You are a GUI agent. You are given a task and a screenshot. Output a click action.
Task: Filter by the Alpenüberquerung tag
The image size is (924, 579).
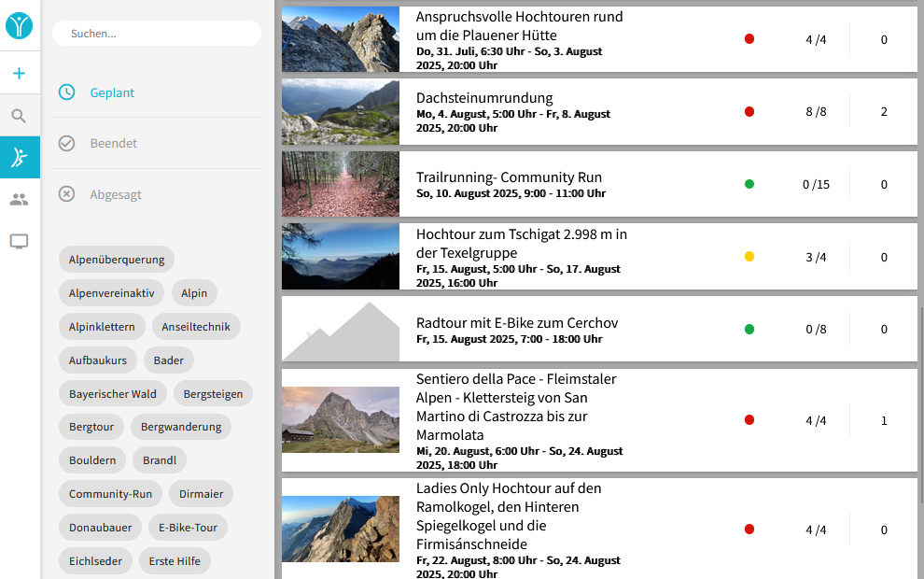(117, 260)
